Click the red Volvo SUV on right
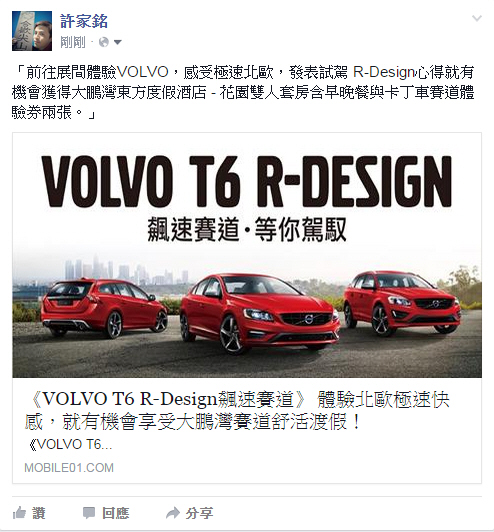The height and width of the screenshot is (532, 494). click(402, 302)
